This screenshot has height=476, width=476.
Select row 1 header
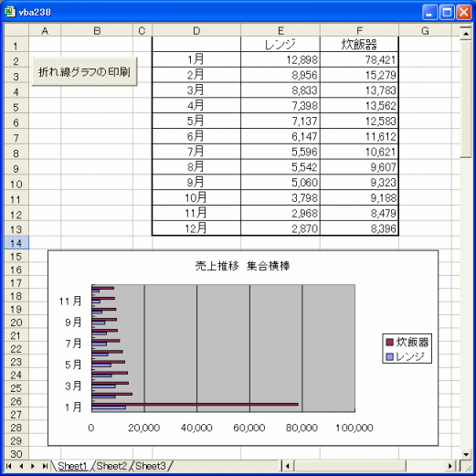point(16,45)
